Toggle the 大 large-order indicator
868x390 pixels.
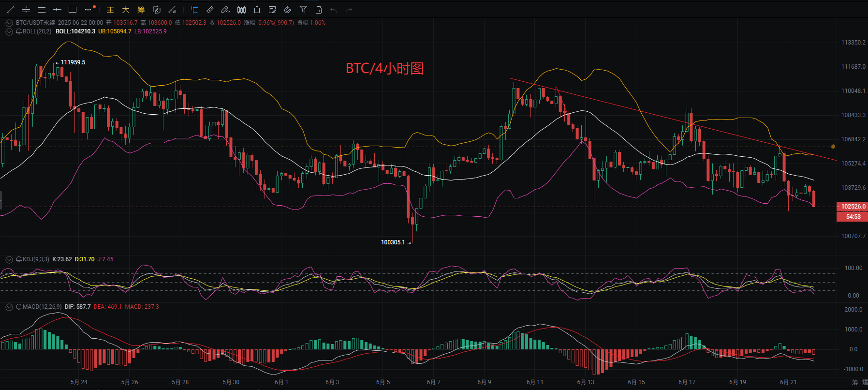[126, 10]
